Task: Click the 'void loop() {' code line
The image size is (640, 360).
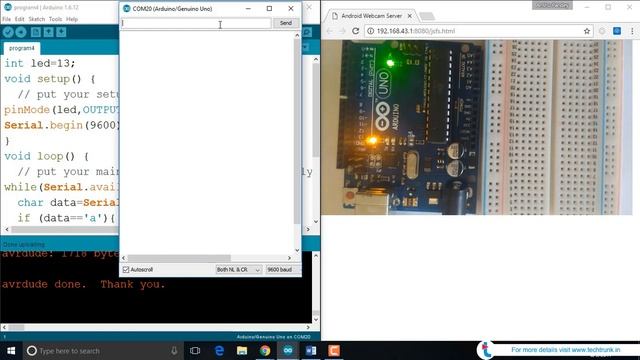Action: pyautogui.click(x=47, y=156)
